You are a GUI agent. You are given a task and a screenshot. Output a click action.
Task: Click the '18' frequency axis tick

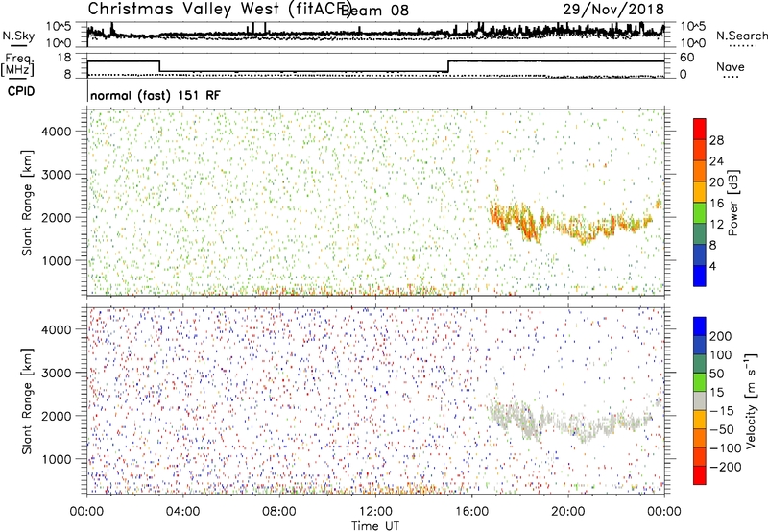coord(64,58)
